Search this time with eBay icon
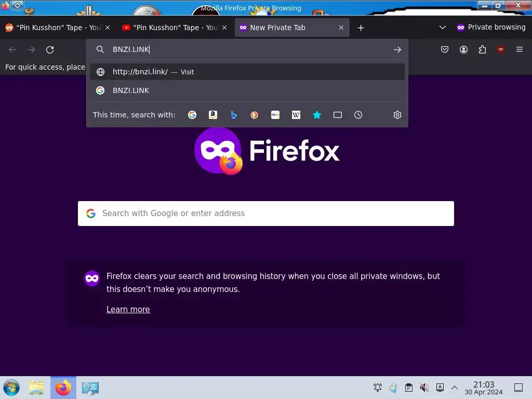The width and height of the screenshot is (532, 399). pos(275,115)
